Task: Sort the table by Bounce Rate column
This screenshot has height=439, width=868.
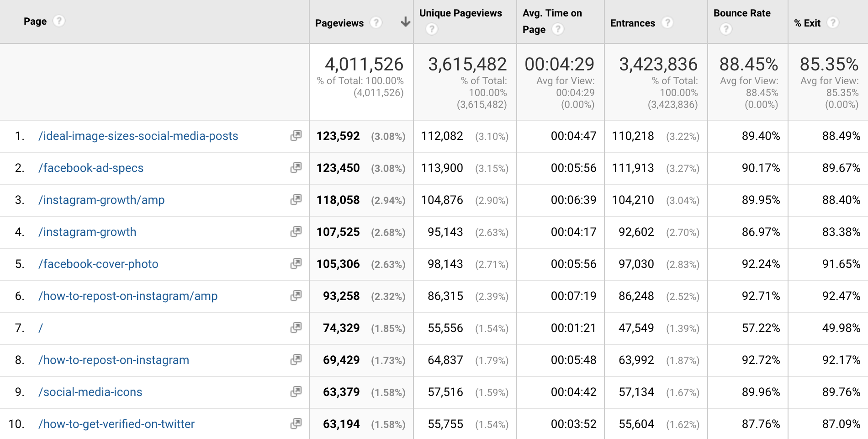Action: 741,13
